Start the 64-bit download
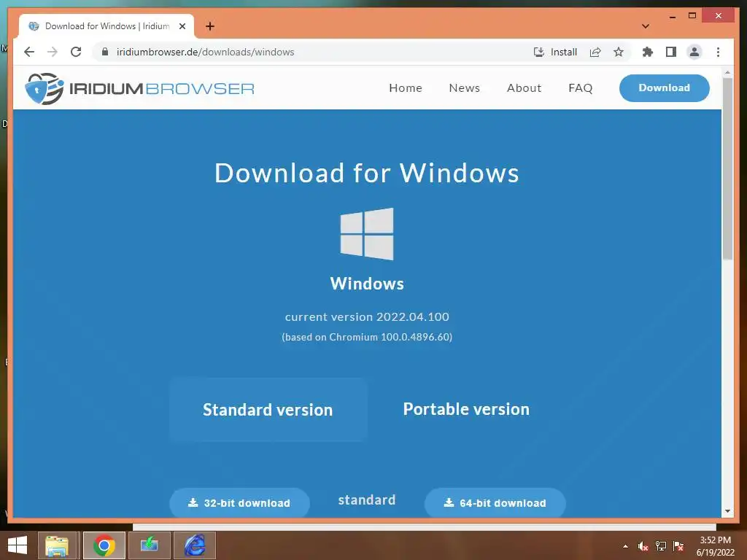 coord(495,502)
